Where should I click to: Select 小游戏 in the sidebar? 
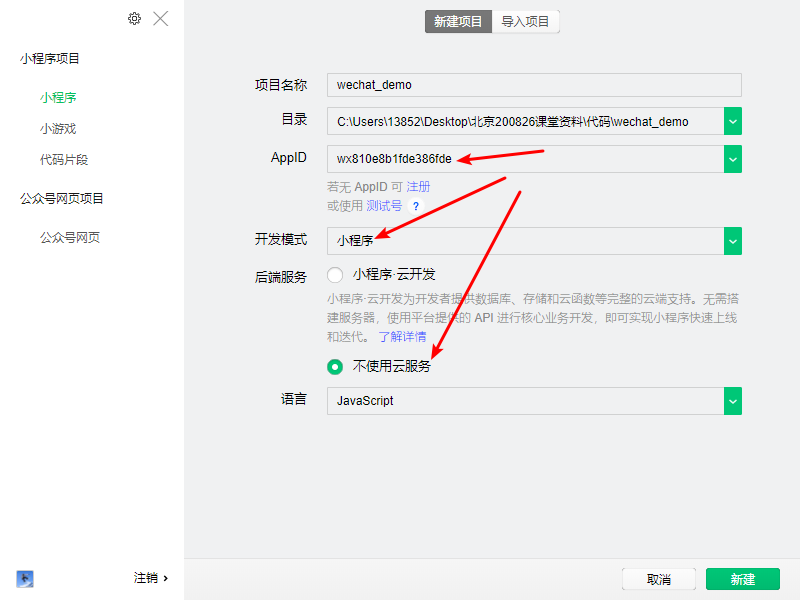pyautogui.click(x=58, y=129)
